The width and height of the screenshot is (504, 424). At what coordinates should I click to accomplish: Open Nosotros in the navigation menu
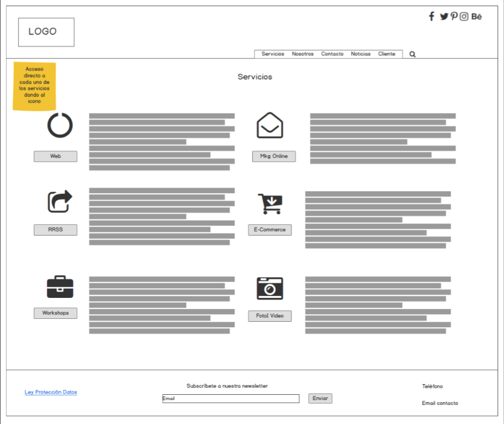coord(303,54)
